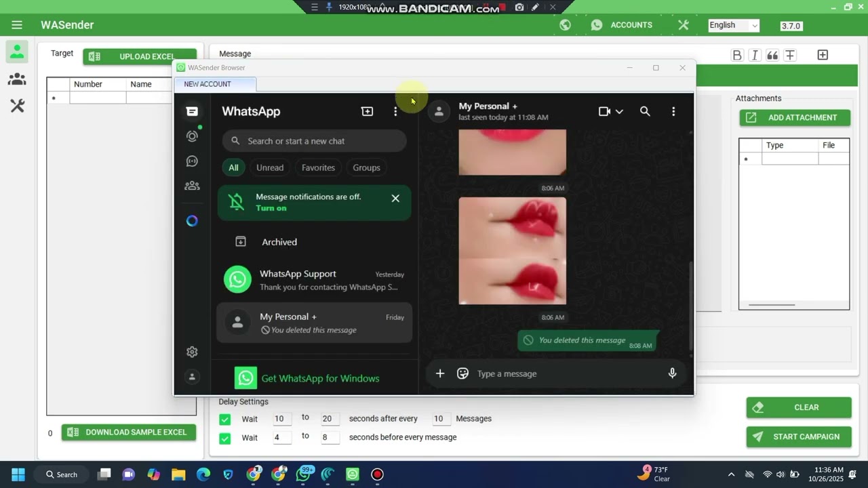
Task: Click the minimum delay field showing 10
Action: pyautogui.click(x=283, y=419)
